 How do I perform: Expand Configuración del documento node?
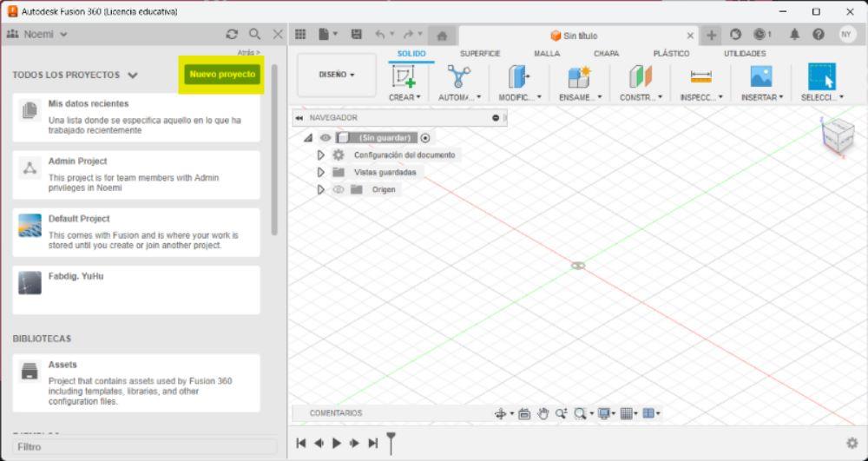pos(320,155)
